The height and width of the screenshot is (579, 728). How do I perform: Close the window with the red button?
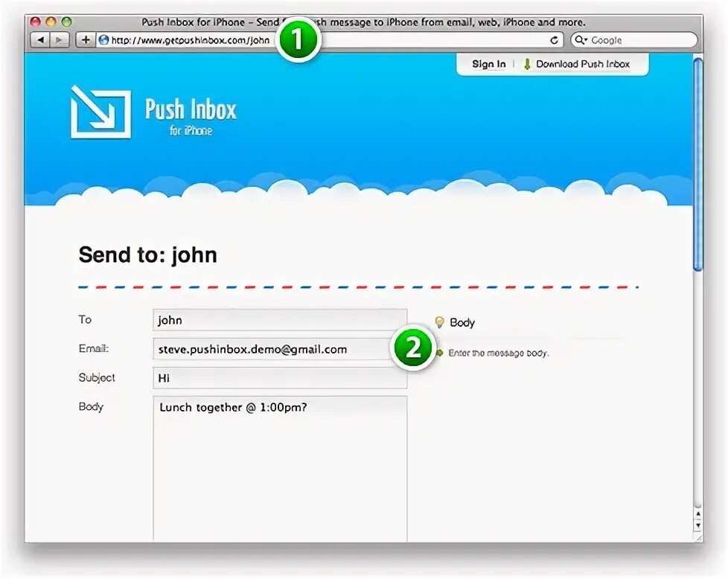(36, 22)
